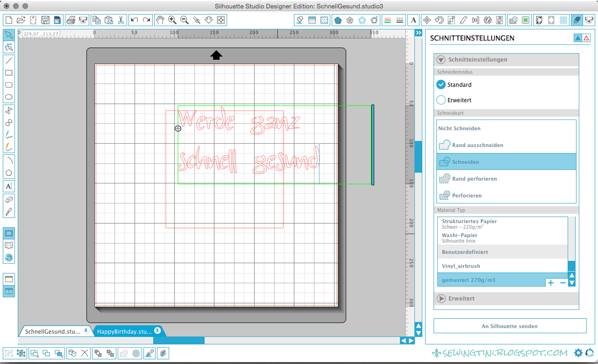Screen dimensions: 598x364
Task: Pick the Freehand drawing tool
Action: 9,136
